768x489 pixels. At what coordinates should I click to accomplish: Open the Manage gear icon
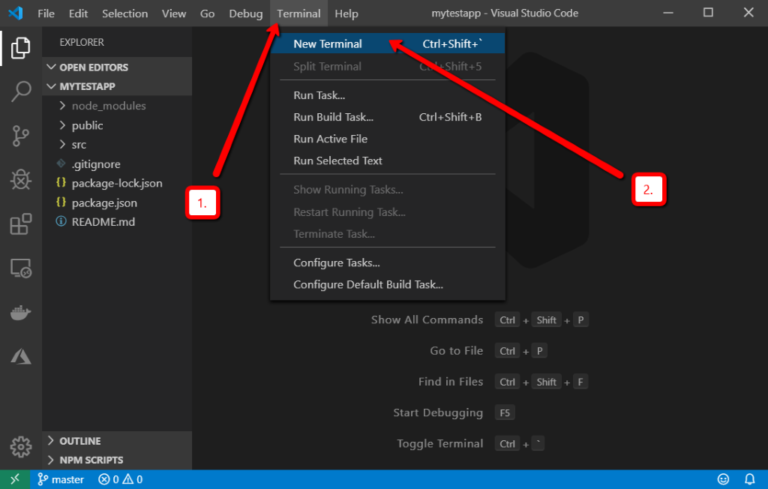tap(20, 445)
